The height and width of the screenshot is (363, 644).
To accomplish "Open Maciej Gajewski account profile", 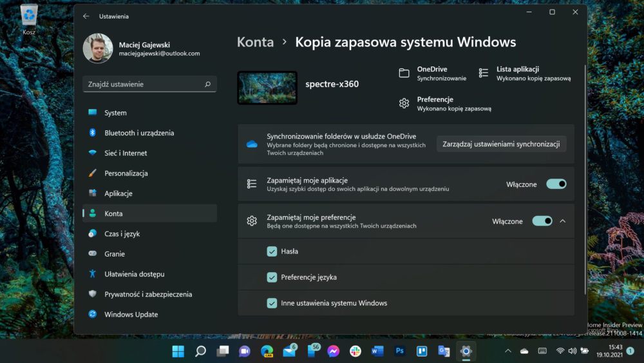I will pos(142,48).
